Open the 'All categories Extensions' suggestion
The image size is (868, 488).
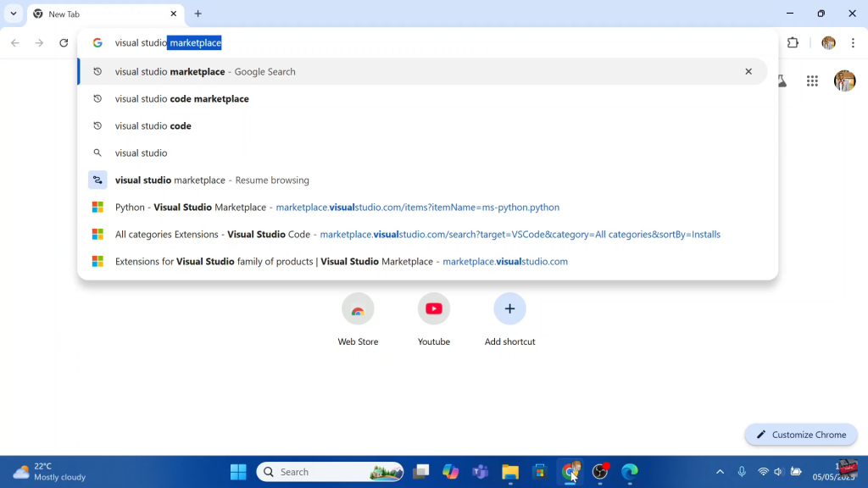(422, 234)
